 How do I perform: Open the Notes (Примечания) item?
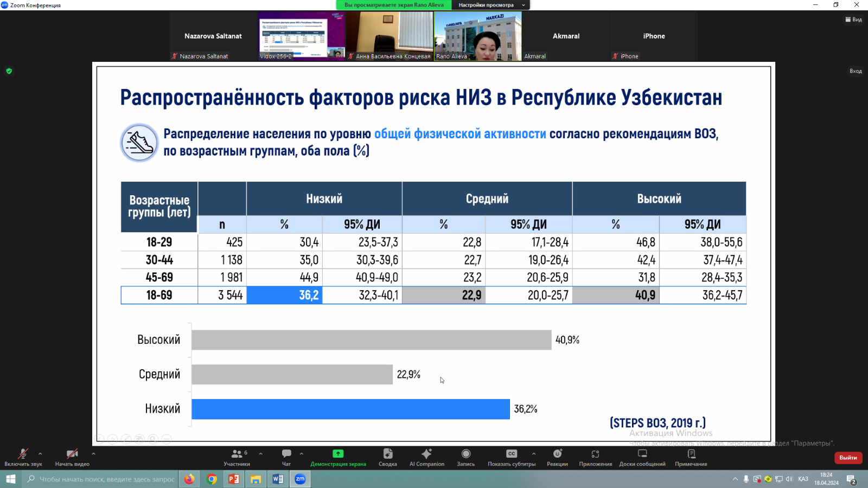[691, 454]
